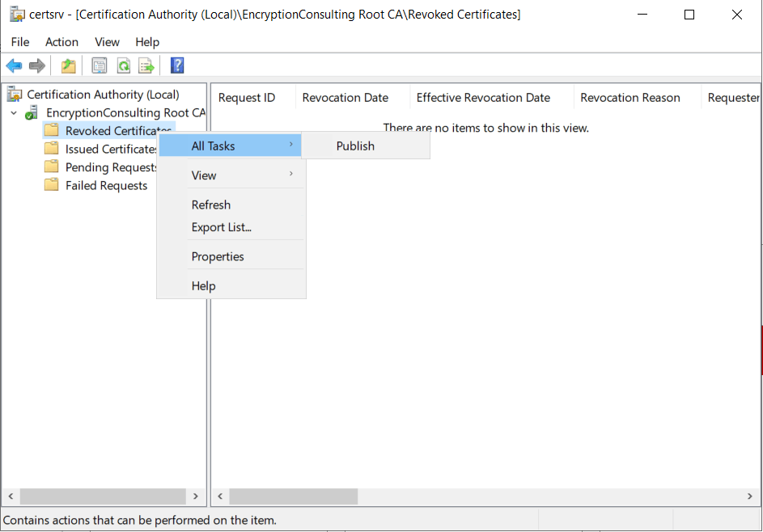Viewport: 763px width, 532px height.
Task: Click the Export List toolbar icon
Action: click(146, 65)
